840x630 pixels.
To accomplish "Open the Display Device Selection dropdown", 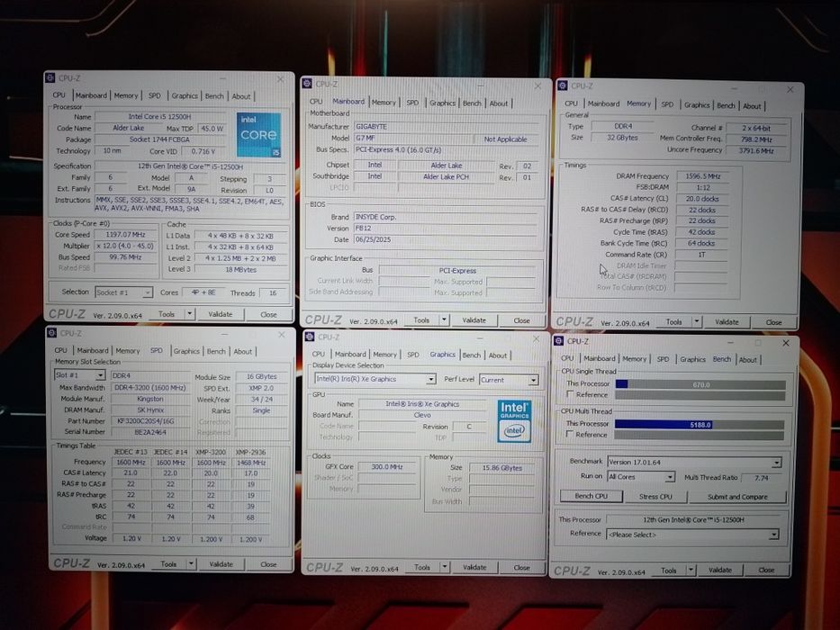I will pyautogui.click(x=375, y=379).
